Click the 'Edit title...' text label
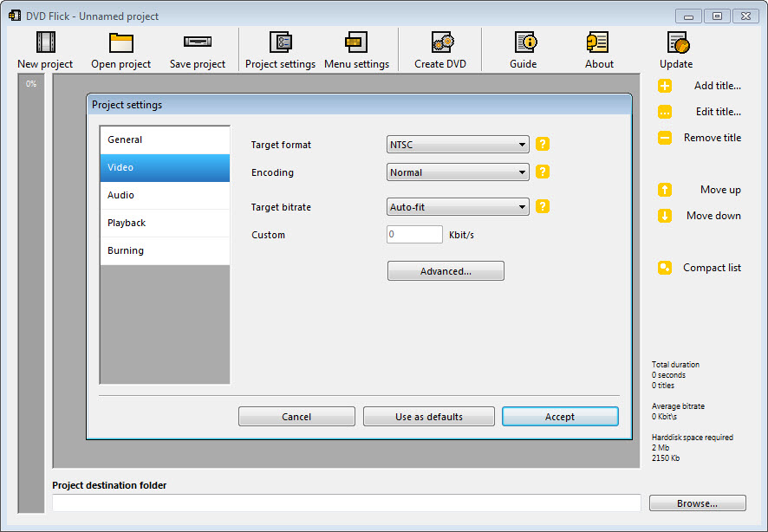768x532 pixels. coord(718,112)
